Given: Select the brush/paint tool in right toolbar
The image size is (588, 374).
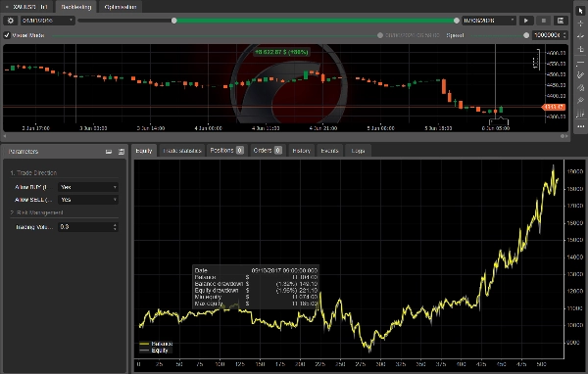Looking at the screenshot, I should click(x=581, y=88).
